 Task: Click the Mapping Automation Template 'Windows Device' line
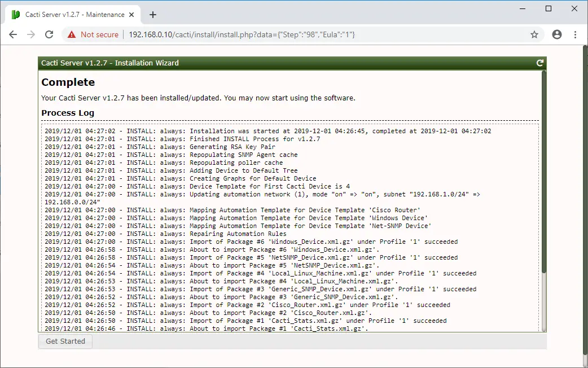click(236, 218)
